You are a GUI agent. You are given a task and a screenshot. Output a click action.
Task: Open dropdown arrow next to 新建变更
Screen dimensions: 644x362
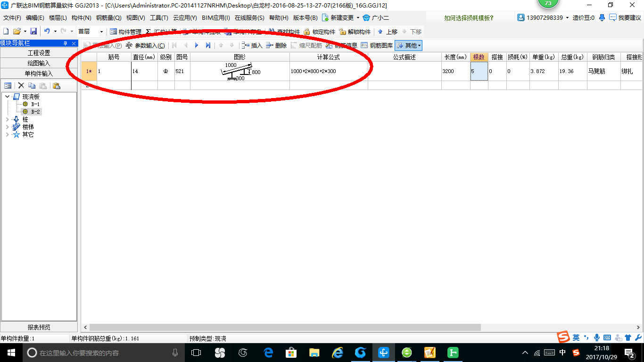(358, 18)
